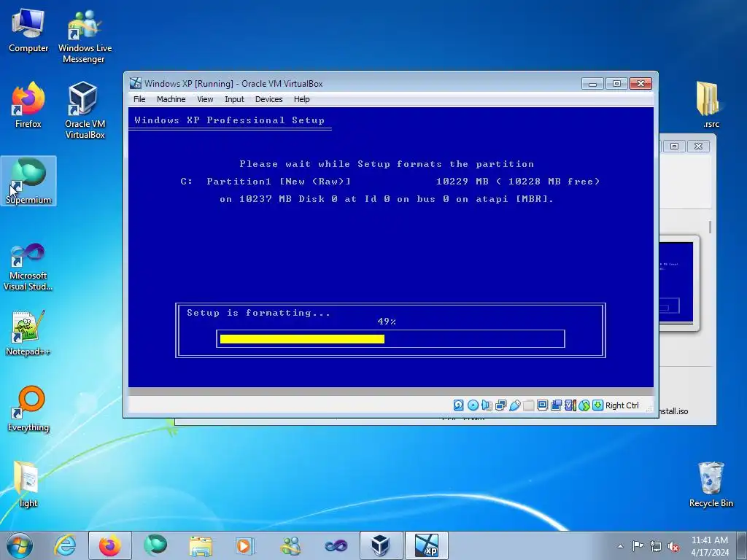Open the Machine menu
This screenshot has height=560, width=747.
point(171,99)
